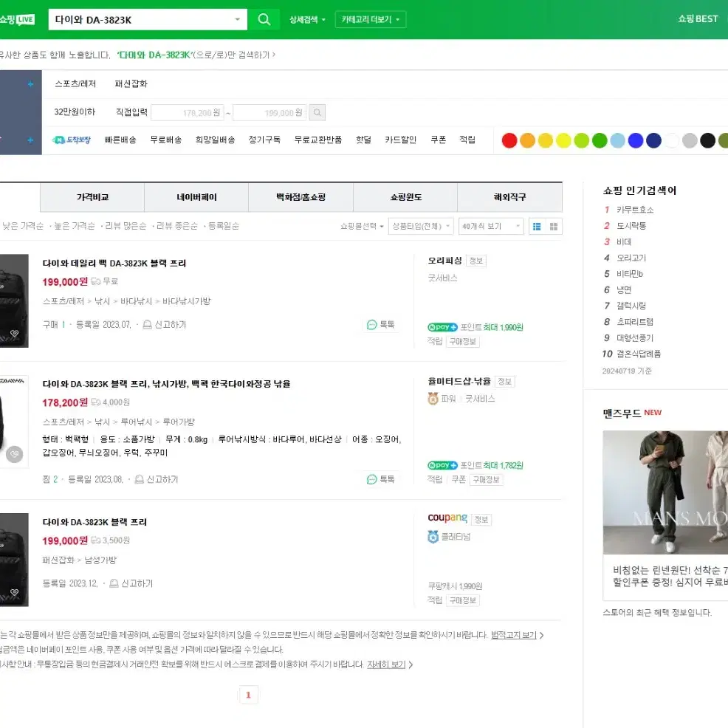Click the plus icon on lower sidebar row
This screenshot has height=728, width=728.
pos(30,140)
